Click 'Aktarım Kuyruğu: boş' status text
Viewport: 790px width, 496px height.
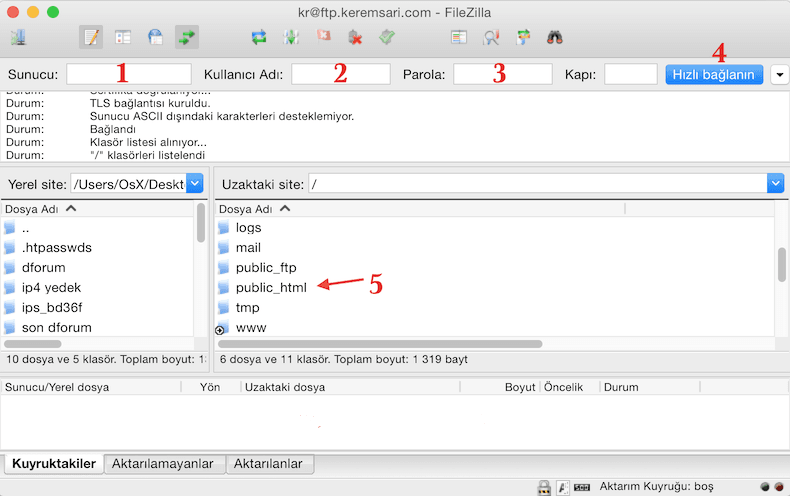tap(656, 486)
